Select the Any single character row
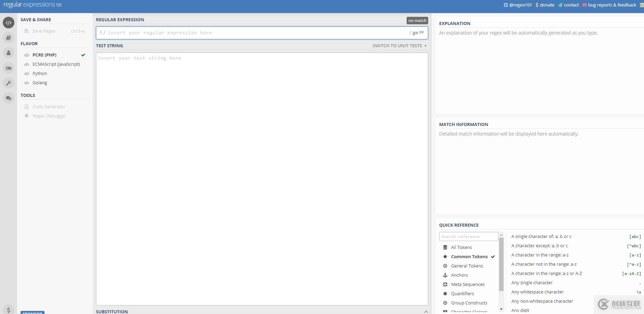This screenshot has height=314, width=644. point(576,283)
